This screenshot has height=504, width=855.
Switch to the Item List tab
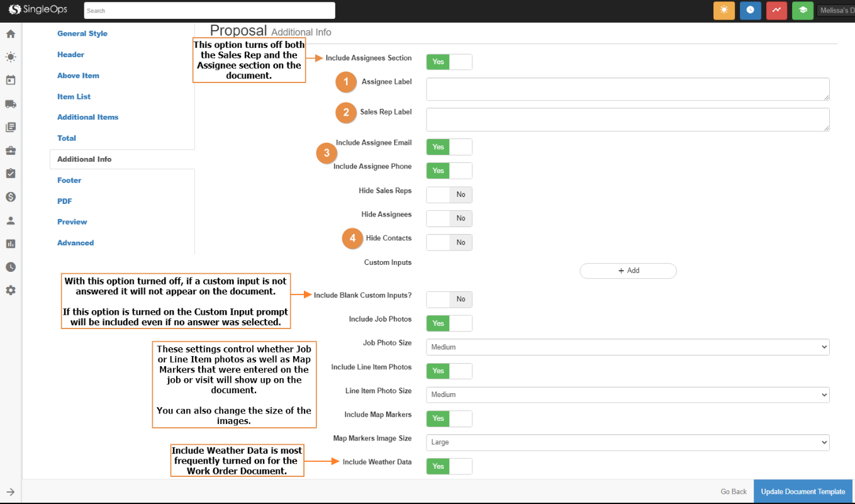(x=74, y=97)
